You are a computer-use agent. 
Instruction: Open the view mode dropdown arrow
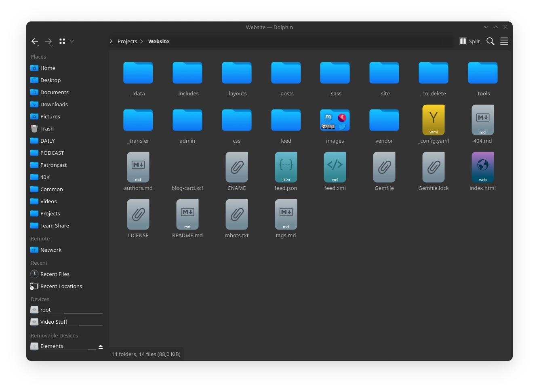pos(72,41)
